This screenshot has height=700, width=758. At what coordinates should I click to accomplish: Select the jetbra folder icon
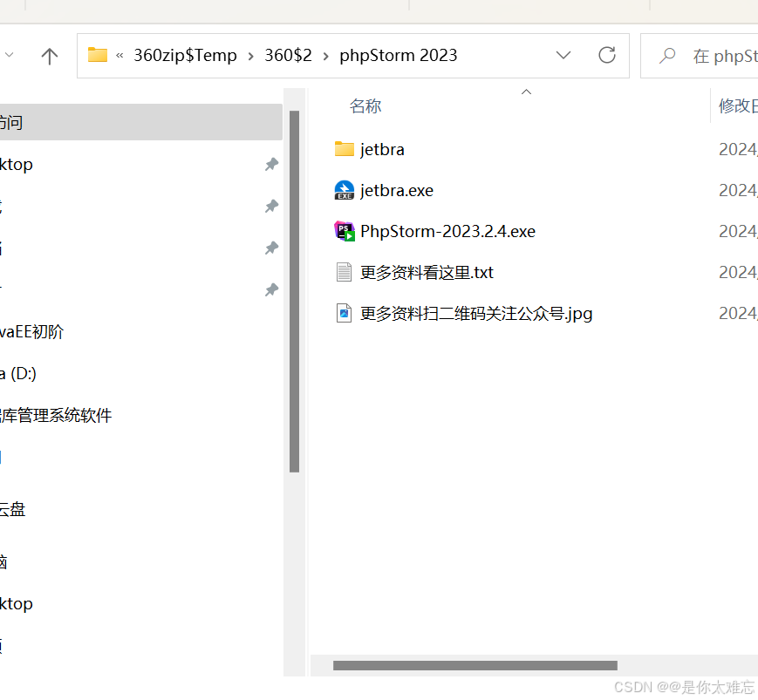(x=345, y=149)
